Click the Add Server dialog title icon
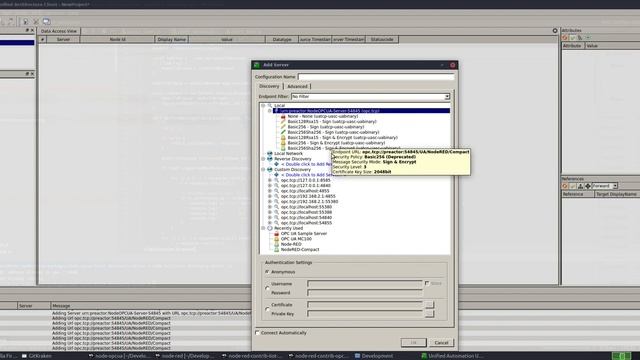This screenshot has height=360, width=640. (257, 65)
